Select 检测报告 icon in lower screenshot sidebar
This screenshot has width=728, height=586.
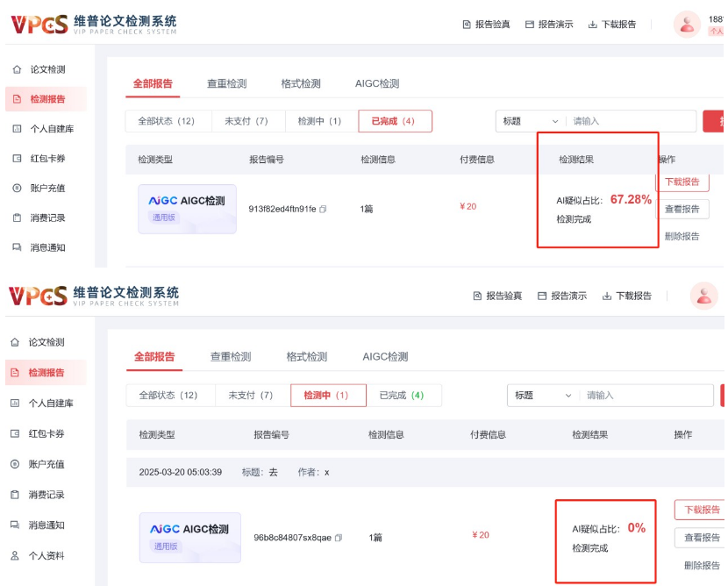pos(15,373)
